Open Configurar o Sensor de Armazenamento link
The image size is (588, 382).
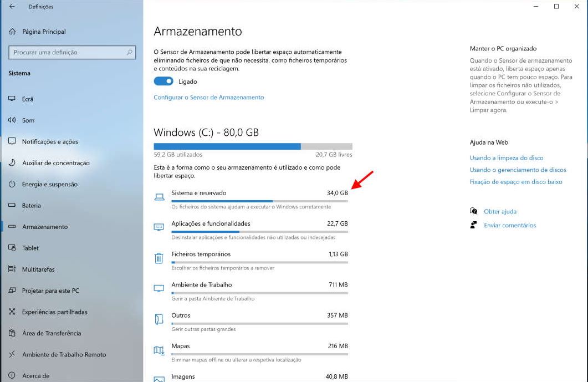click(x=209, y=97)
